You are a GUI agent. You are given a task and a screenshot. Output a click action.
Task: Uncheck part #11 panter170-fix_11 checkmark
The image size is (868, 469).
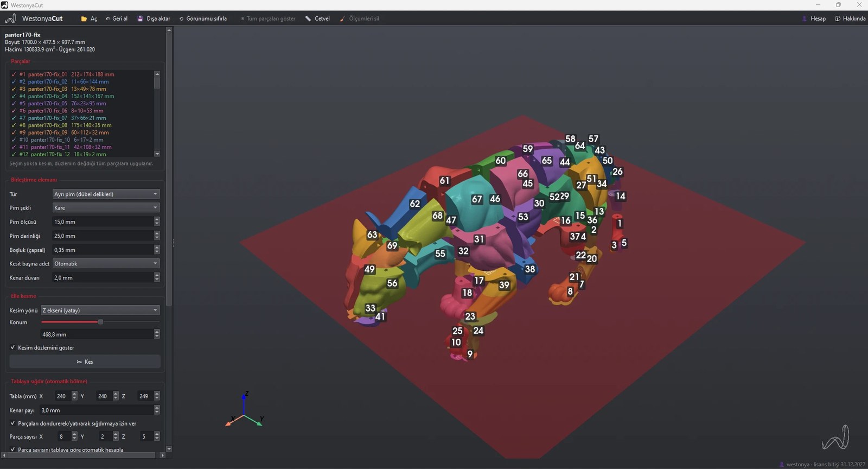tap(14, 147)
